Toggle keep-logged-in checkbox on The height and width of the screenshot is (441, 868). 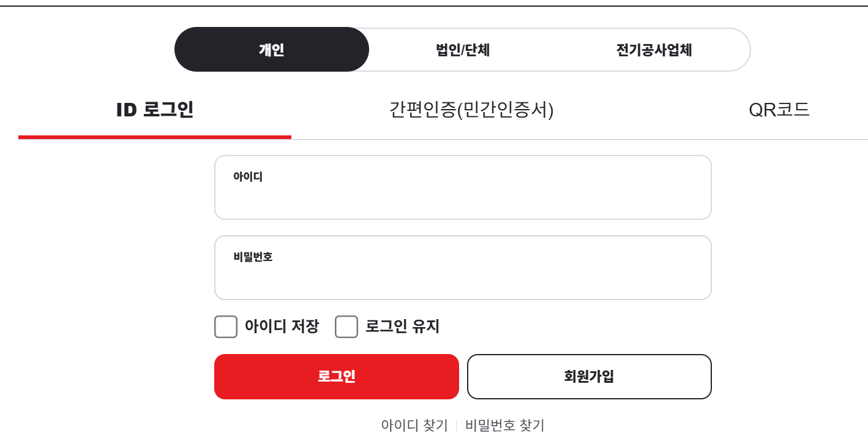point(346,327)
